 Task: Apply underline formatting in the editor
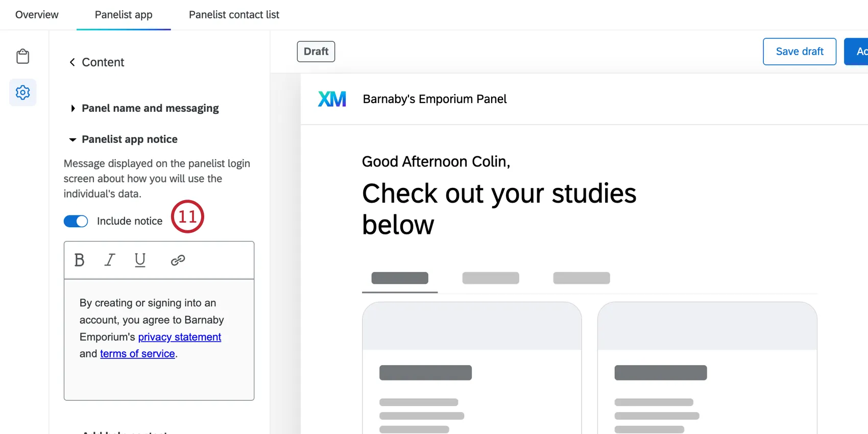point(140,260)
